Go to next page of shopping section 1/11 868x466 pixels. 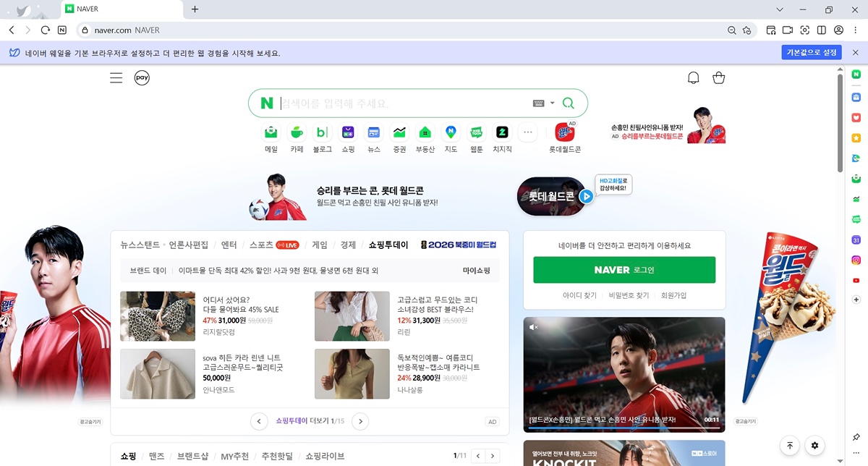[x=493, y=456]
